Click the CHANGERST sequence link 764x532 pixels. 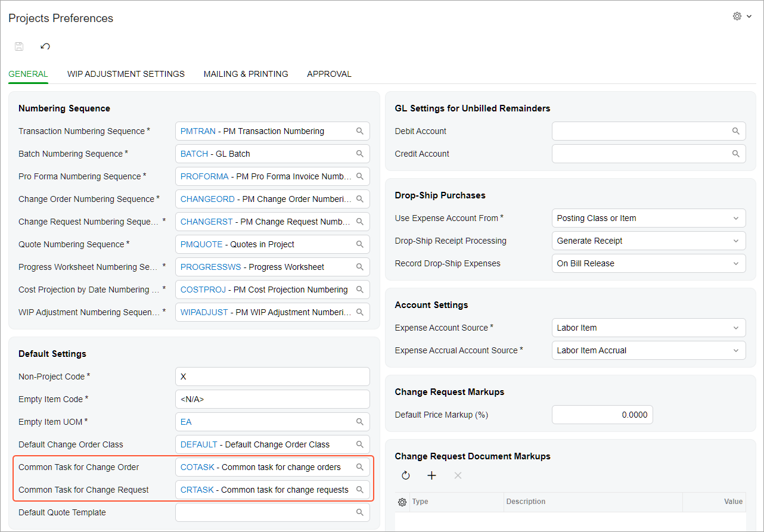[207, 222]
